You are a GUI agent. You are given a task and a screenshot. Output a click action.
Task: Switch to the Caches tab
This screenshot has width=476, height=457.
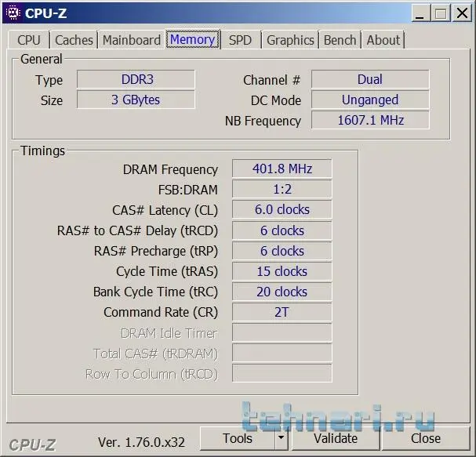pyautogui.click(x=74, y=40)
